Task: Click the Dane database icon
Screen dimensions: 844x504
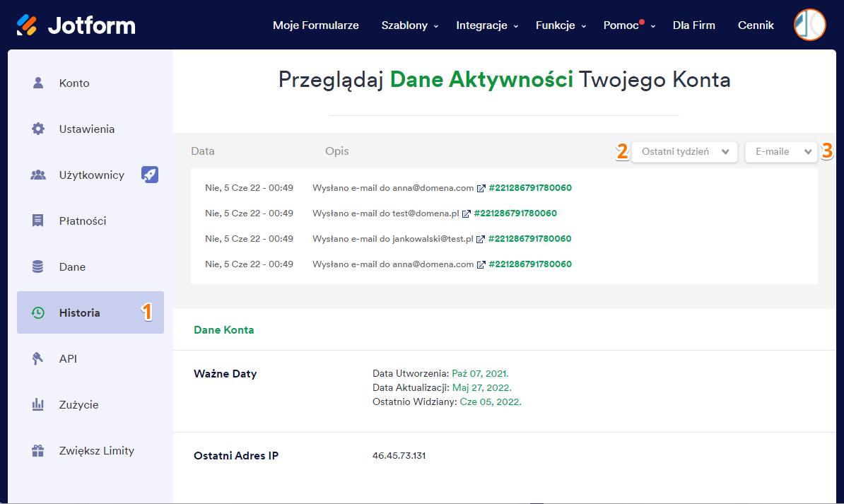Action: click(x=37, y=266)
